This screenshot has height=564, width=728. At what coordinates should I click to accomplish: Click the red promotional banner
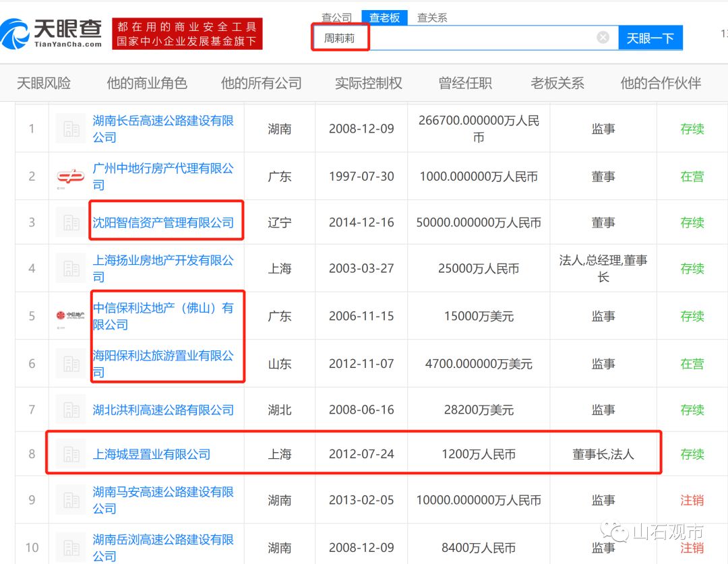coord(187,34)
